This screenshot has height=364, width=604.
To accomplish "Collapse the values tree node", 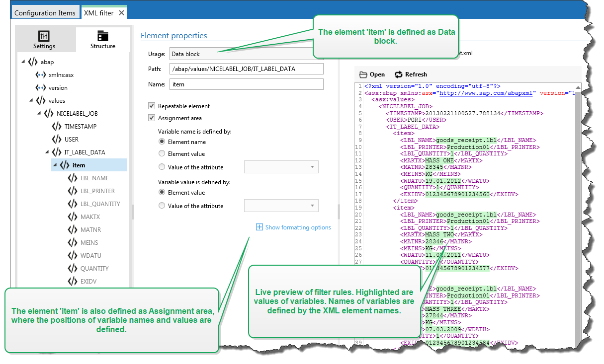I will 31,100.
